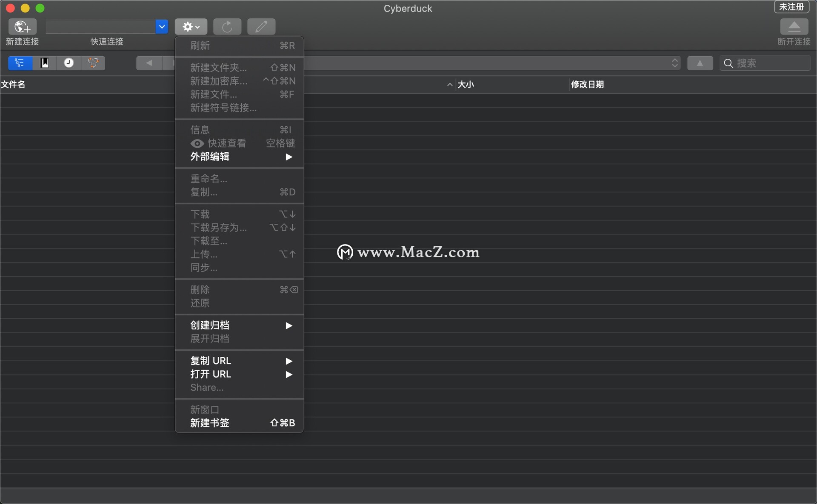The width and height of the screenshot is (817, 504).
Task: Select 复制... duplicate menu item
Action: tap(239, 192)
